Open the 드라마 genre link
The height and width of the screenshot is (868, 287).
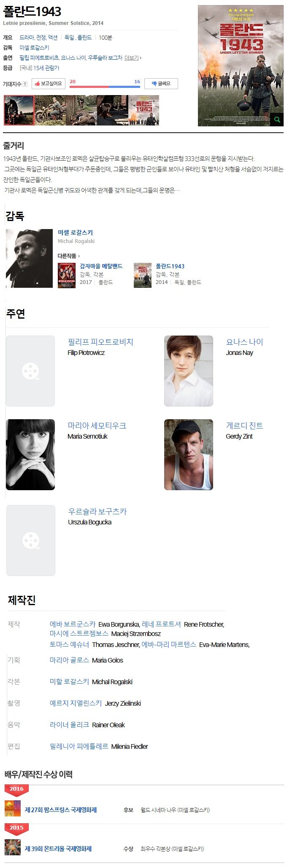[27, 38]
